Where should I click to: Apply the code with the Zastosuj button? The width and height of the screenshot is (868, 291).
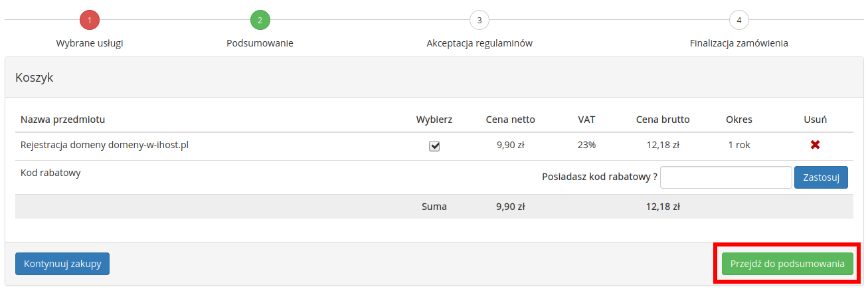821,177
